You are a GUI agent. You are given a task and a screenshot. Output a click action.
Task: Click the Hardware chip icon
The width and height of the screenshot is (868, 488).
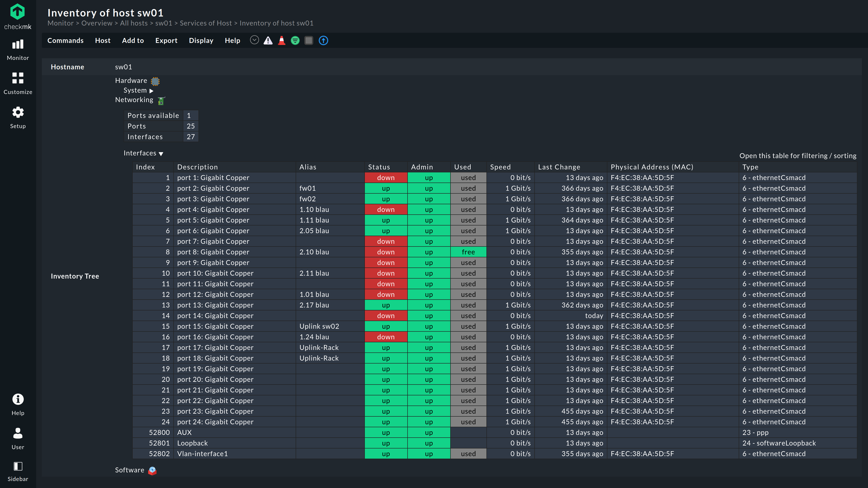point(155,81)
